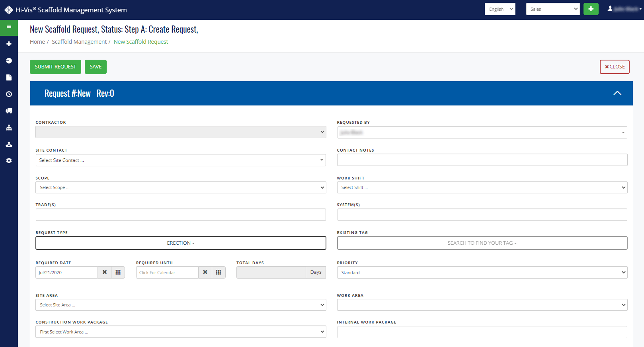
Task: Open the Priority Standard dropdown
Action: tap(482, 273)
